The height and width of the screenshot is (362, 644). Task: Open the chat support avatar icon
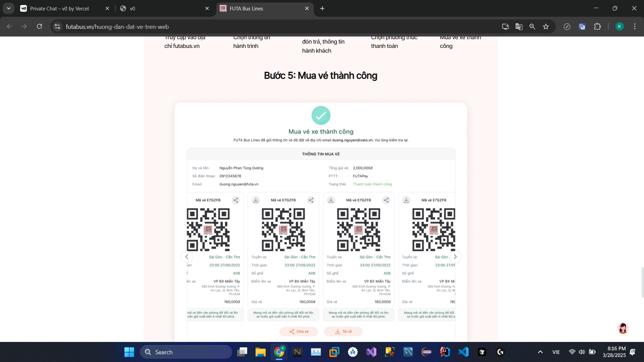(623, 328)
